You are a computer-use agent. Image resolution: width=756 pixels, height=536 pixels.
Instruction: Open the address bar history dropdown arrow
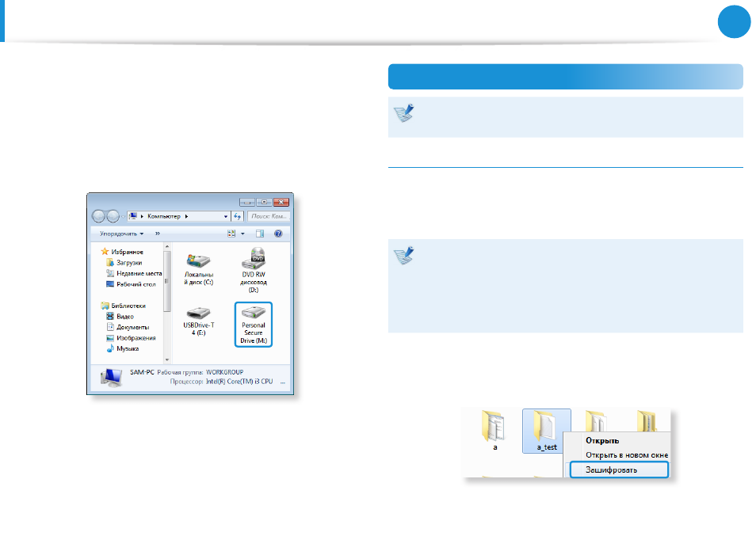[226, 217]
